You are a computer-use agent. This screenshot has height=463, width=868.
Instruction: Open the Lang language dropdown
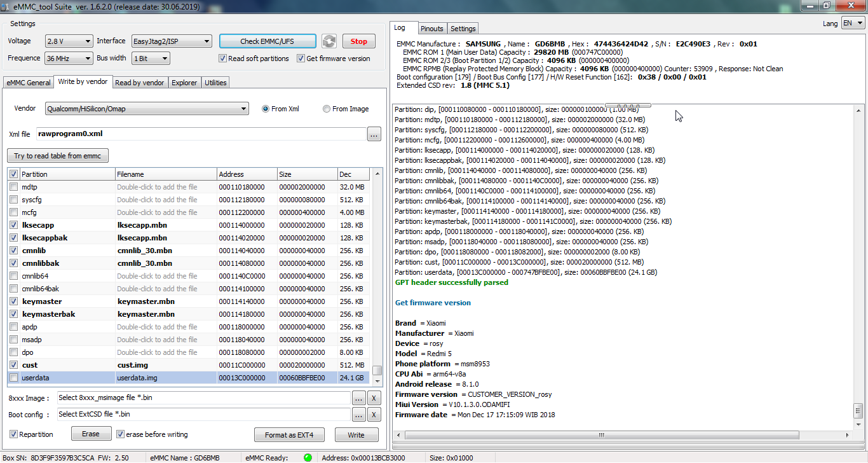853,23
